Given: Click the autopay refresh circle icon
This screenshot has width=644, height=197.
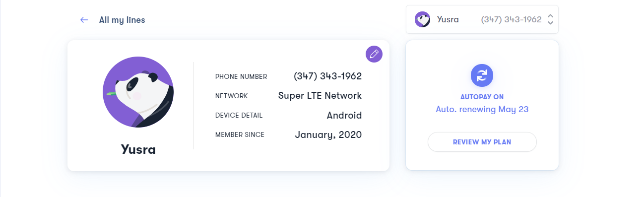Looking at the screenshot, I should (482, 75).
